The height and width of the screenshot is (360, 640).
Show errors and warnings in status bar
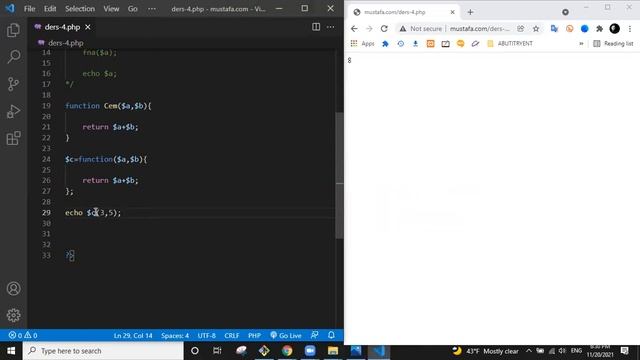pos(23,336)
